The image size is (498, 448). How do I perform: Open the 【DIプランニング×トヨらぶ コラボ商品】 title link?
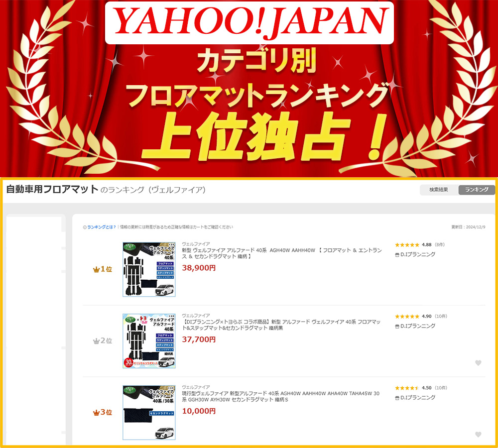(281, 325)
